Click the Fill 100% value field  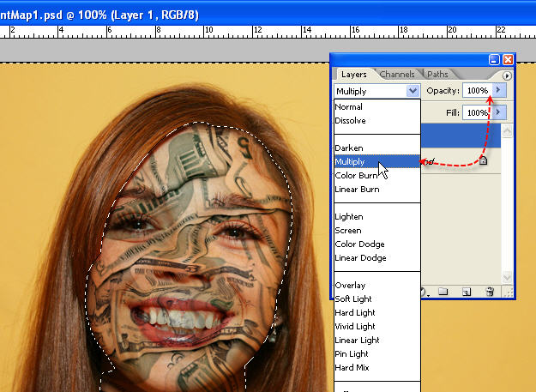pos(478,112)
